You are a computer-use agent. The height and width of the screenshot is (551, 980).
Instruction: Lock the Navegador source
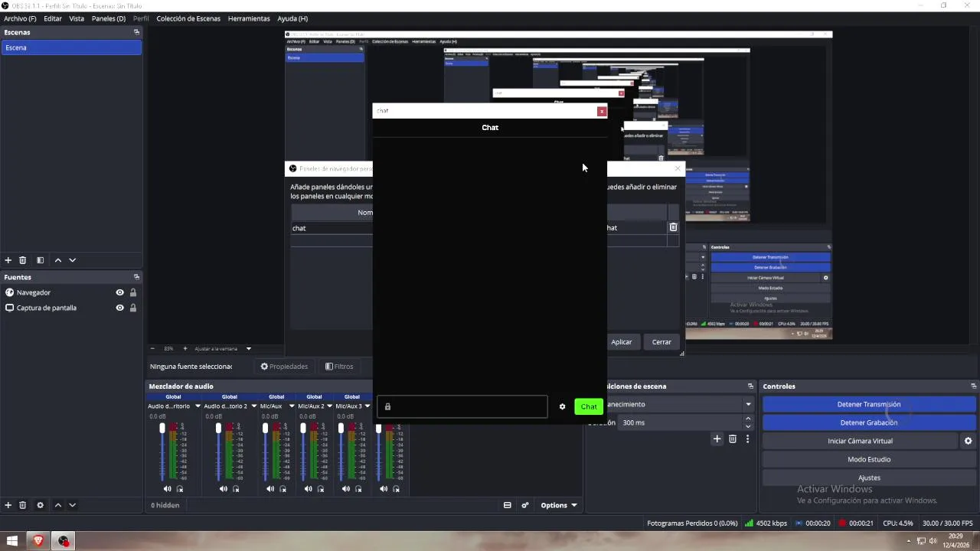pyautogui.click(x=133, y=292)
